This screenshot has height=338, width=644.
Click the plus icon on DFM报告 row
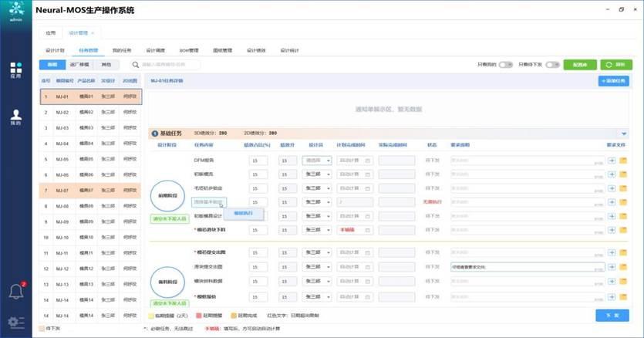pyautogui.click(x=612, y=161)
